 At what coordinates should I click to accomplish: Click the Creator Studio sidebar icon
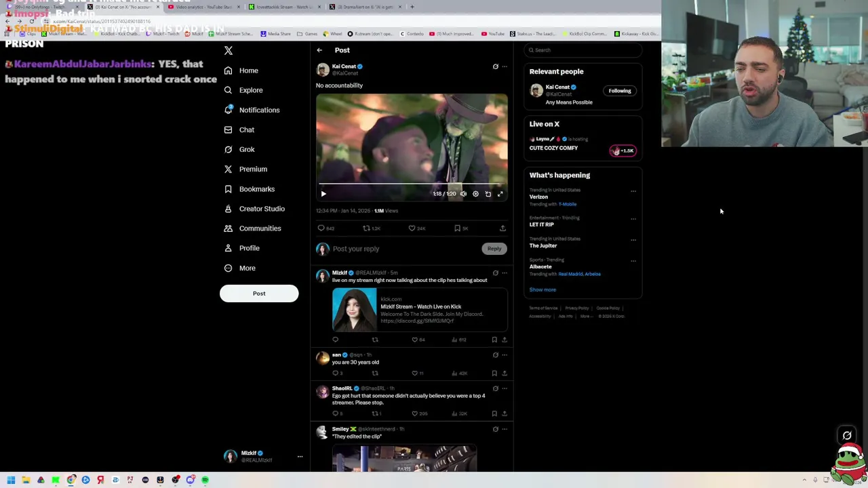pyautogui.click(x=228, y=209)
